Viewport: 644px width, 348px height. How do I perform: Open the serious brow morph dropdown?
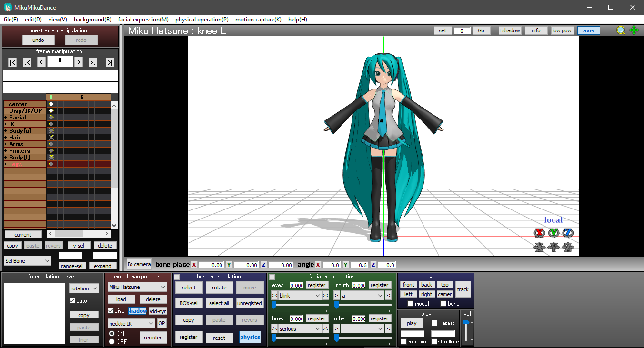(300, 329)
